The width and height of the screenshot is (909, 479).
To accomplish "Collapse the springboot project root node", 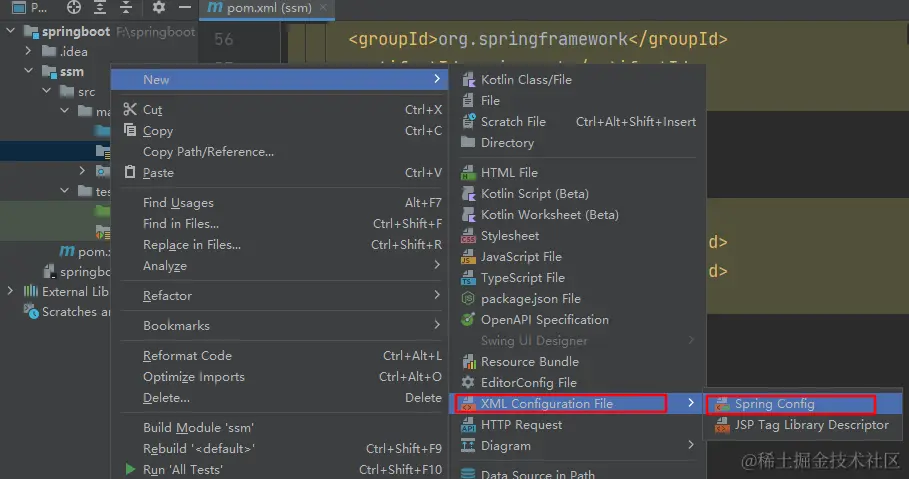I will click(x=11, y=31).
